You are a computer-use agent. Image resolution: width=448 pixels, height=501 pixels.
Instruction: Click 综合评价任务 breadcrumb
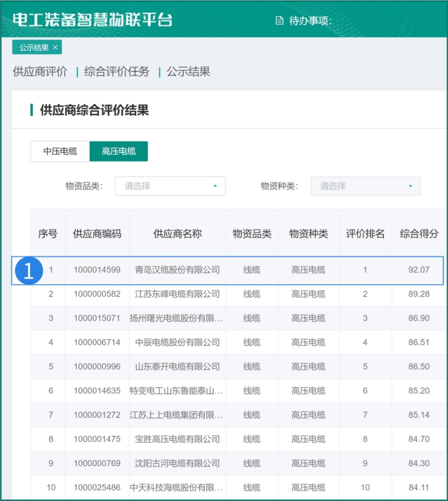tap(117, 72)
